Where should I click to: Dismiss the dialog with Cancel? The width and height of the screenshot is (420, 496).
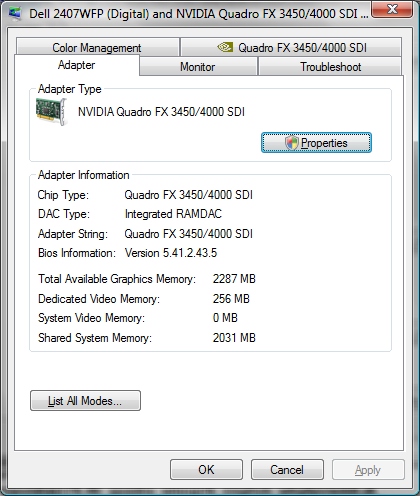click(x=287, y=470)
